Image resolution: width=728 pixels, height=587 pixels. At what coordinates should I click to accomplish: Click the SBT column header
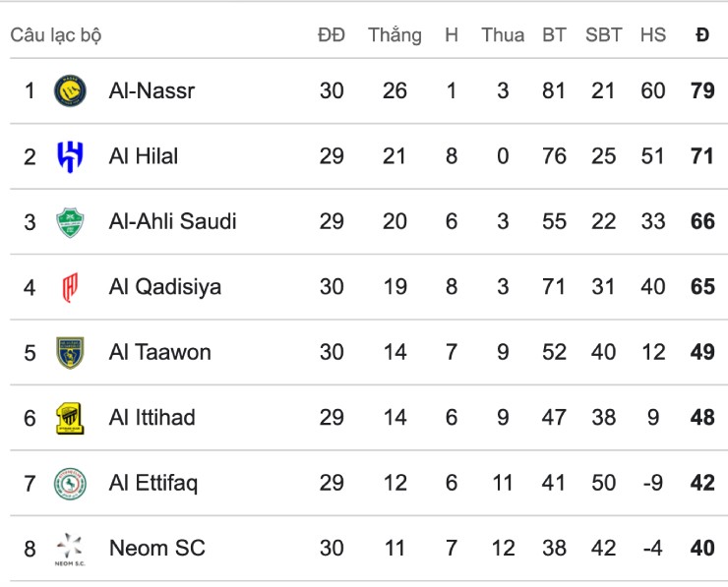point(603,35)
